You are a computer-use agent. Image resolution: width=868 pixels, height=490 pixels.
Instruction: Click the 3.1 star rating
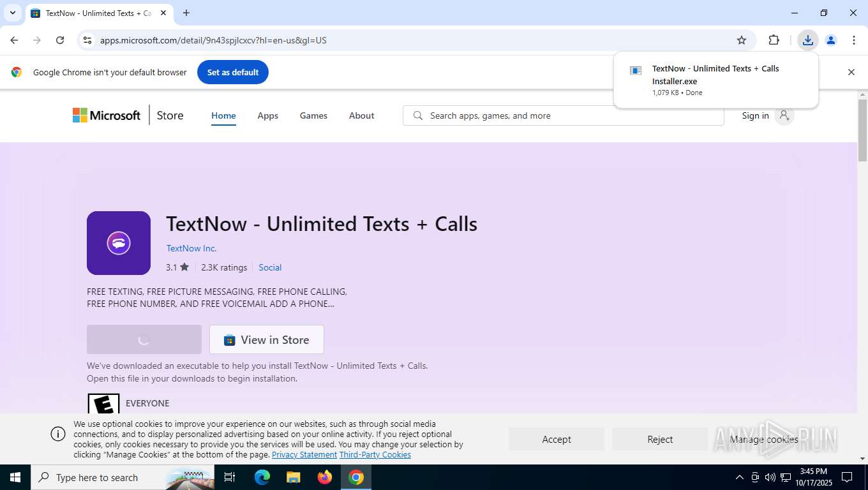(177, 267)
